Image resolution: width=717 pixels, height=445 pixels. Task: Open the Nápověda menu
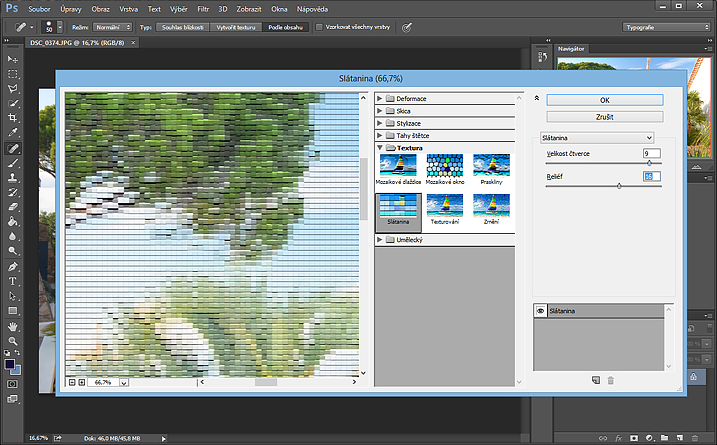[x=312, y=9]
